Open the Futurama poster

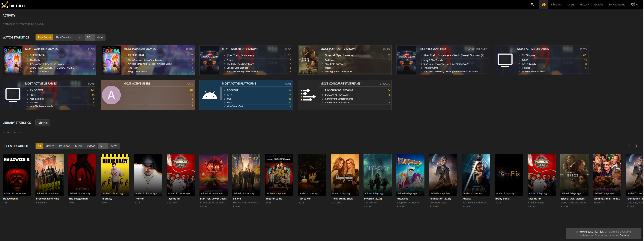410,175
